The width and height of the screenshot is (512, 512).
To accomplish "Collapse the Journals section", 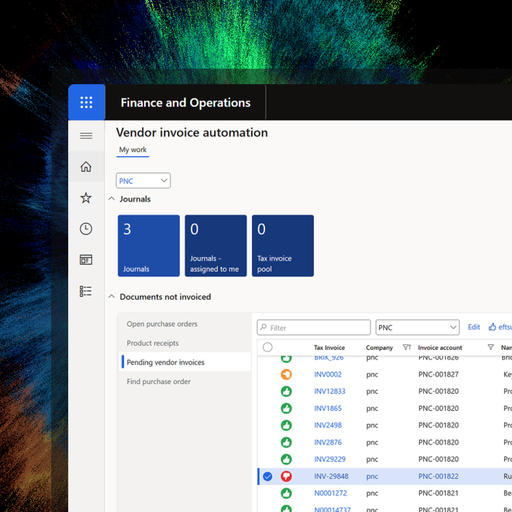I will tap(112, 199).
